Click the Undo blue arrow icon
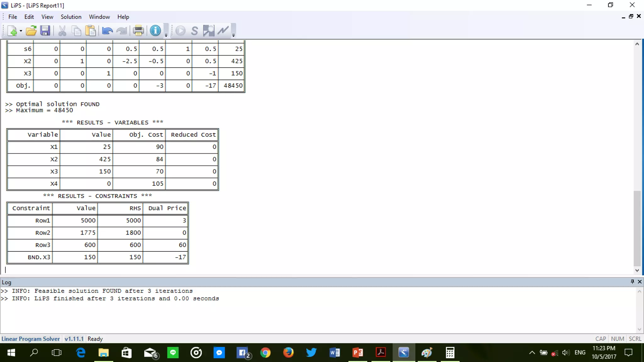This screenshot has height=362, width=644. 107,31
